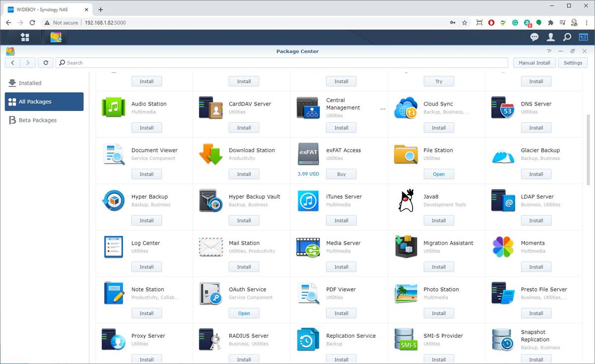This screenshot has height=364, width=595.
Task: Click the Chrome extensions puzzle icon
Action: pos(550,23)
